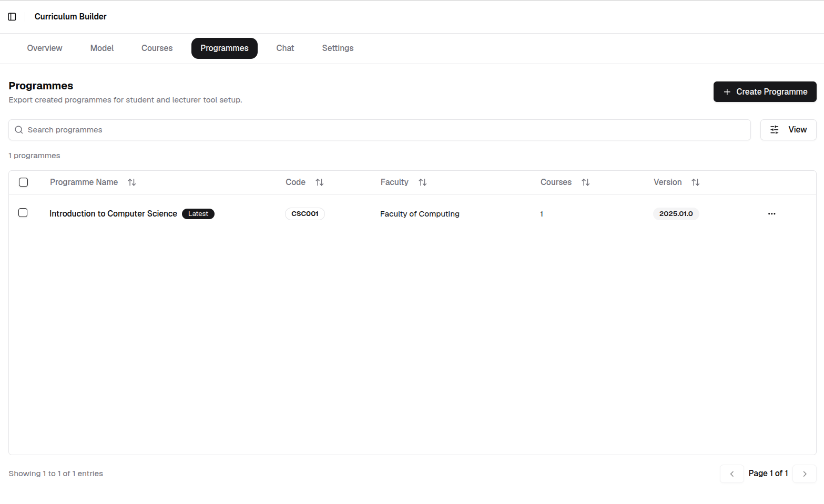This screenshot has height=504, width=824.
Task: Click the 2025.01.0 version badge
Action: pyautogui.click(x=676, y=214)
